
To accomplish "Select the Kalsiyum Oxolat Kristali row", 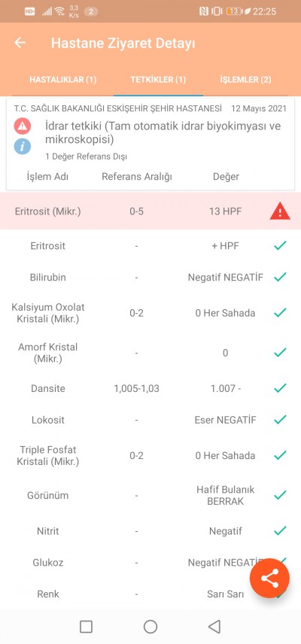I will pos(150,313).
